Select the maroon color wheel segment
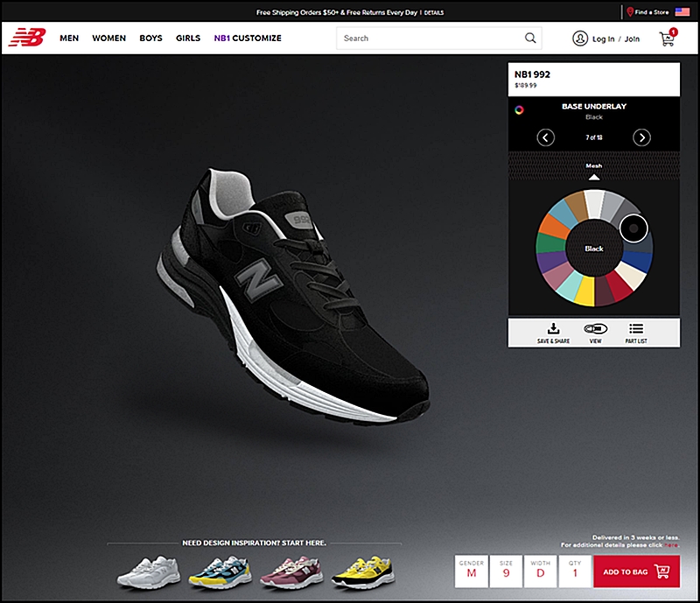This screenshot has height=603, width=700. (605, 291)
